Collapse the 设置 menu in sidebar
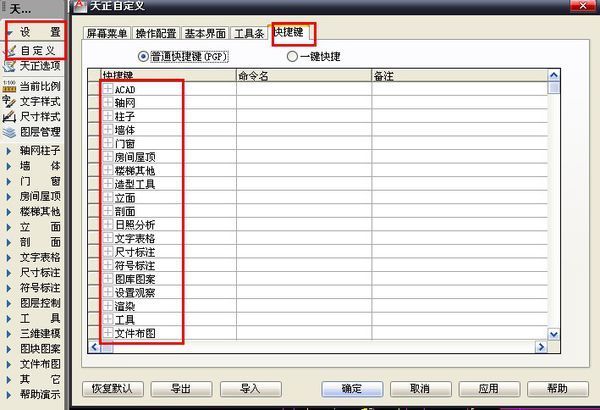 tap(10, 33)
